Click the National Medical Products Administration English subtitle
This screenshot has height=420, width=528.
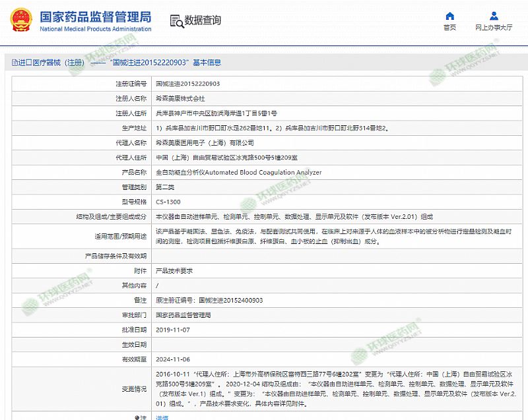[x=96, y=29]
